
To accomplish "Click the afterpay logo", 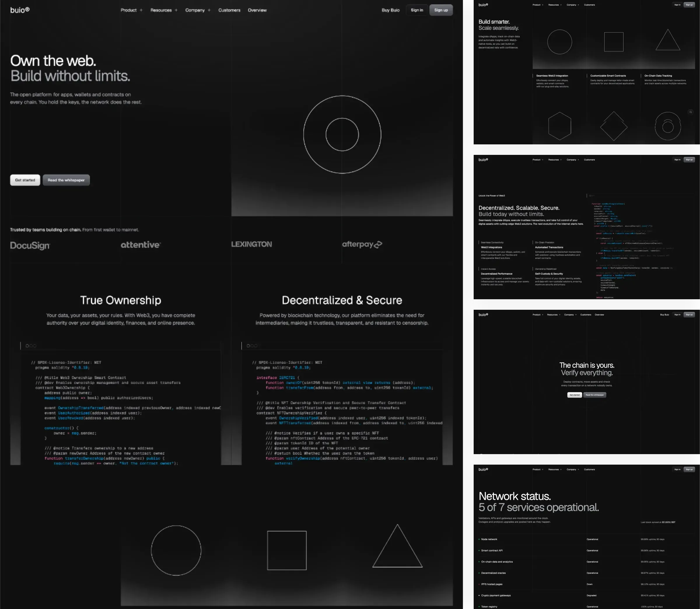I will 362,244.
